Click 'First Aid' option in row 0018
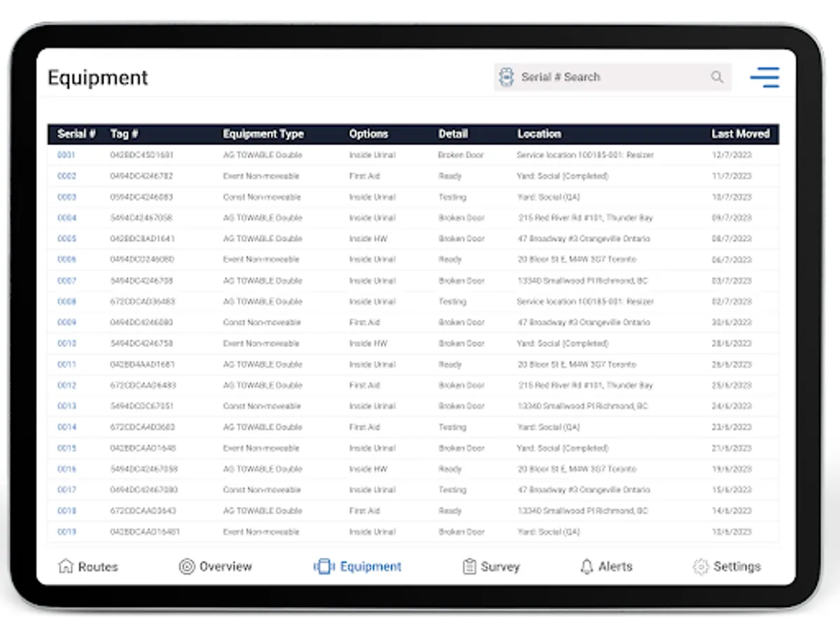 (x=365, y=511)
